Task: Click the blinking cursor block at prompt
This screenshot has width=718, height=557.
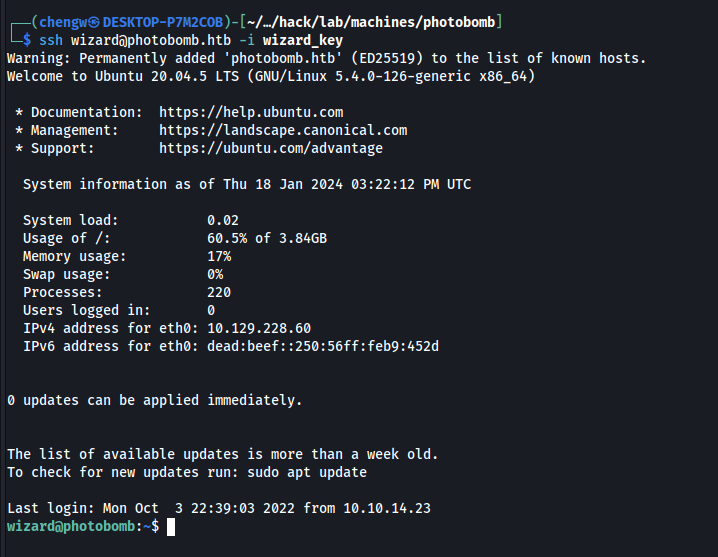Action: pyautogui.click(x=171, y=527)
